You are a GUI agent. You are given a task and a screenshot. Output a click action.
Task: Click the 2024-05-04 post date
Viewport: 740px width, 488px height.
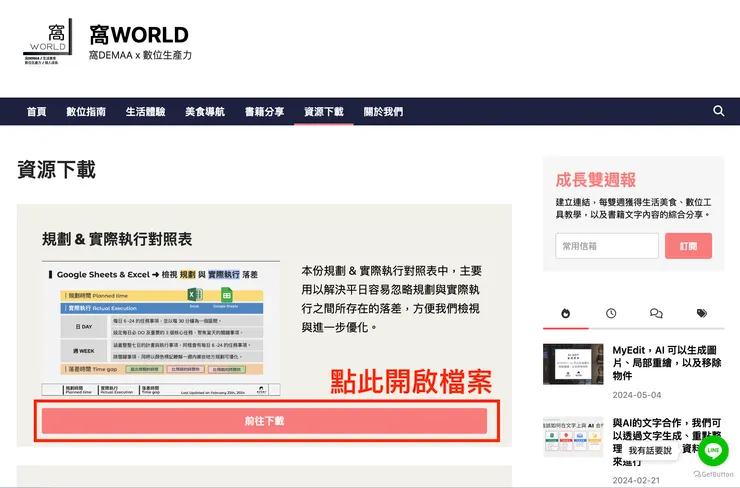637,395
